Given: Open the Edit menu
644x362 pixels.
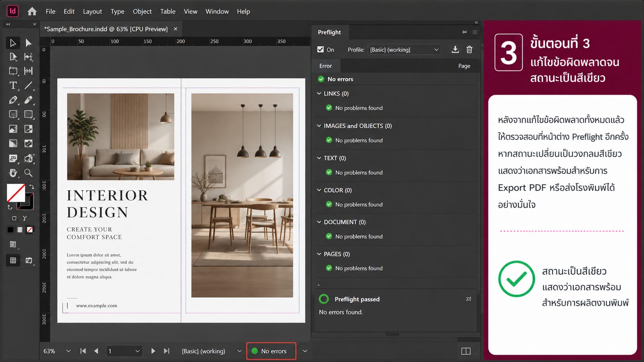Looking at the screenshot, I should (69, 12).
